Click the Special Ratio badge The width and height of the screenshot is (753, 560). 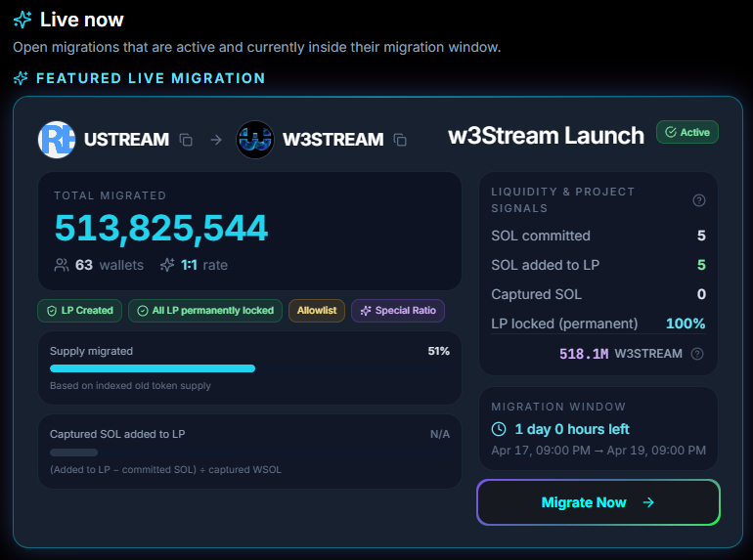(x=398, y=311)
